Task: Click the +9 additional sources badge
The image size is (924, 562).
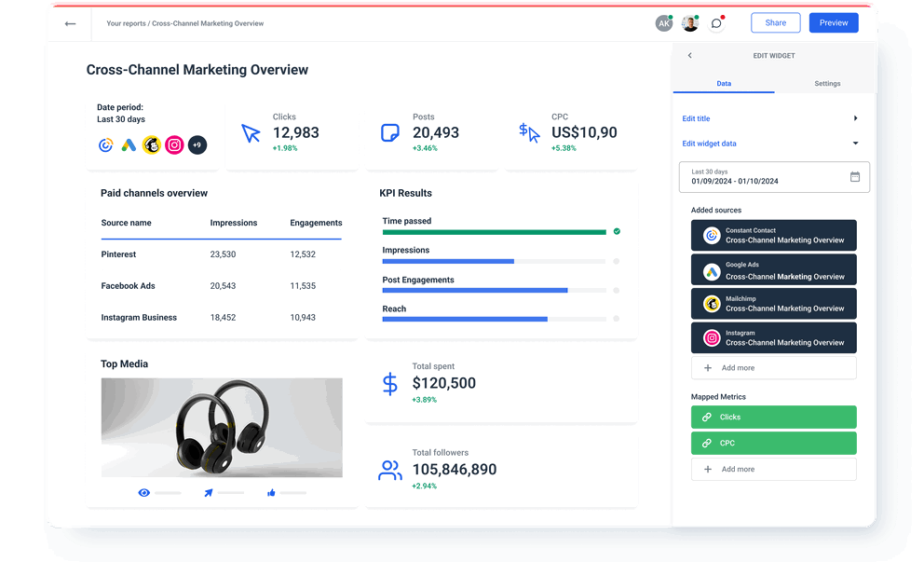Action: click(197, 144)
